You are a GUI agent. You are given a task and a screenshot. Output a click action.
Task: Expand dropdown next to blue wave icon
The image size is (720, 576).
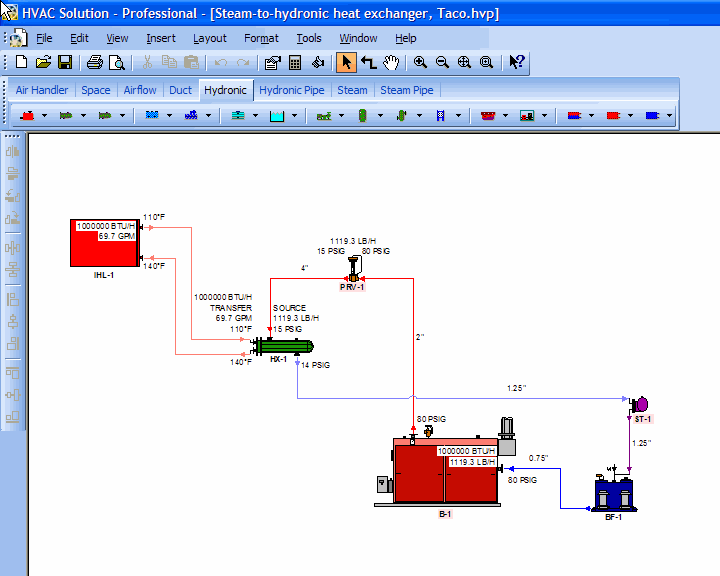(x=169, y=116)
